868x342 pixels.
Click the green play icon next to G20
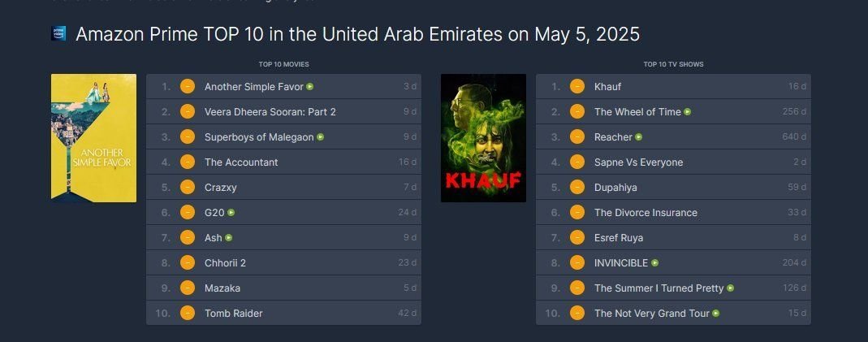point(232,213)
